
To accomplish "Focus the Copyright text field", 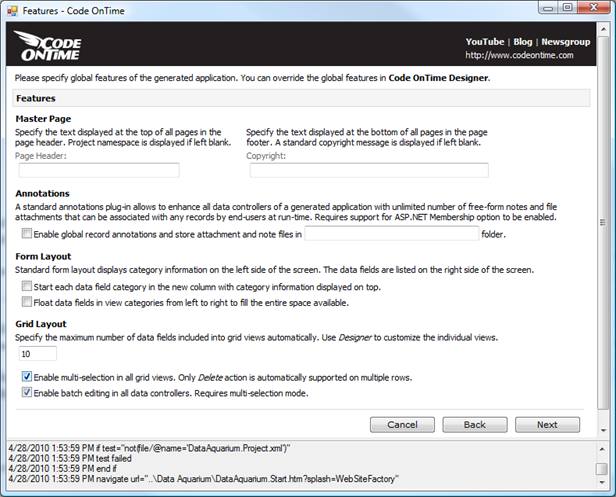I will [369, 171].
